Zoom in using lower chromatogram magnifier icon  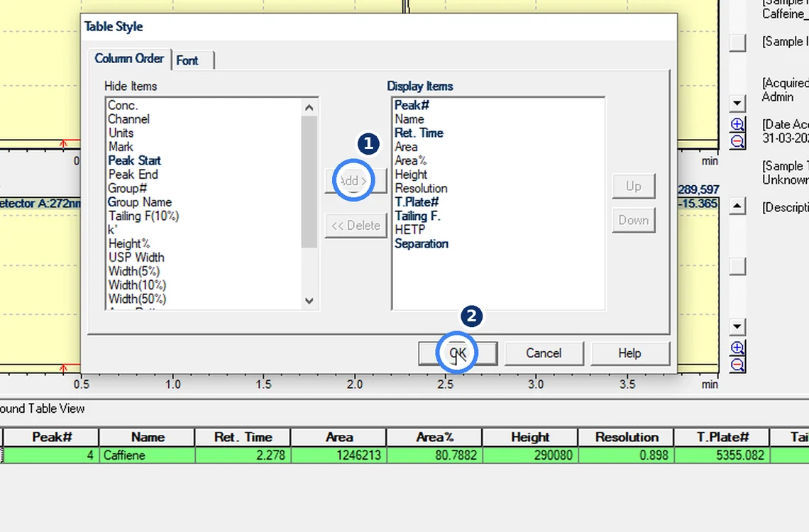click(x=737, y=348)
